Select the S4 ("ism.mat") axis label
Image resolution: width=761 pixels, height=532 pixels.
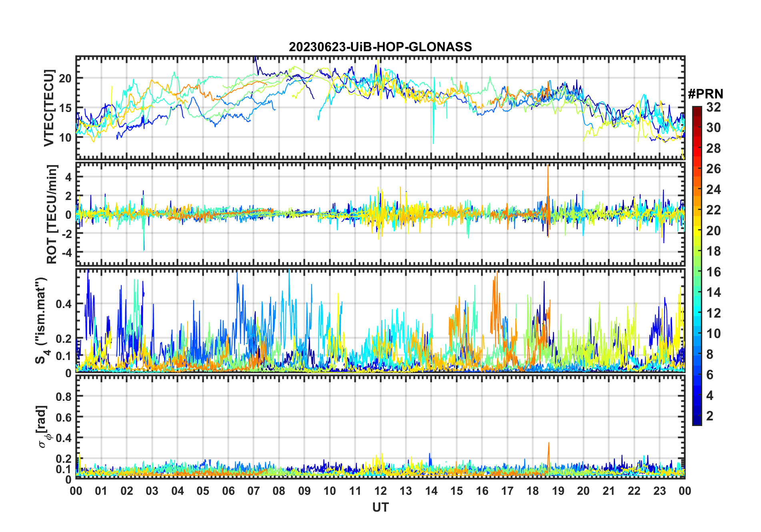click(x=42, y=321)
